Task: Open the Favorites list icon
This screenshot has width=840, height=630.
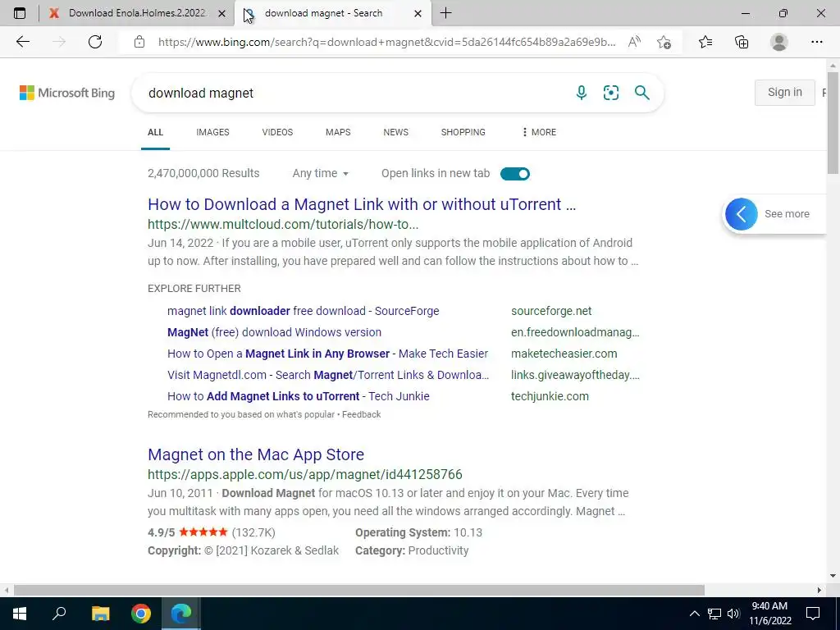Action: pyautogui.click(x=705, y=42)
